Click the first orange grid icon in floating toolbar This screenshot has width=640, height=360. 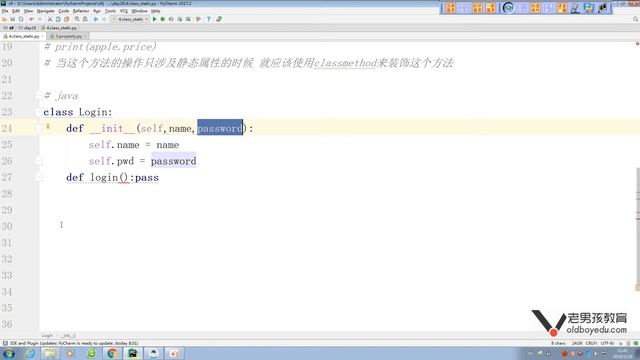(x=451, y=8)
